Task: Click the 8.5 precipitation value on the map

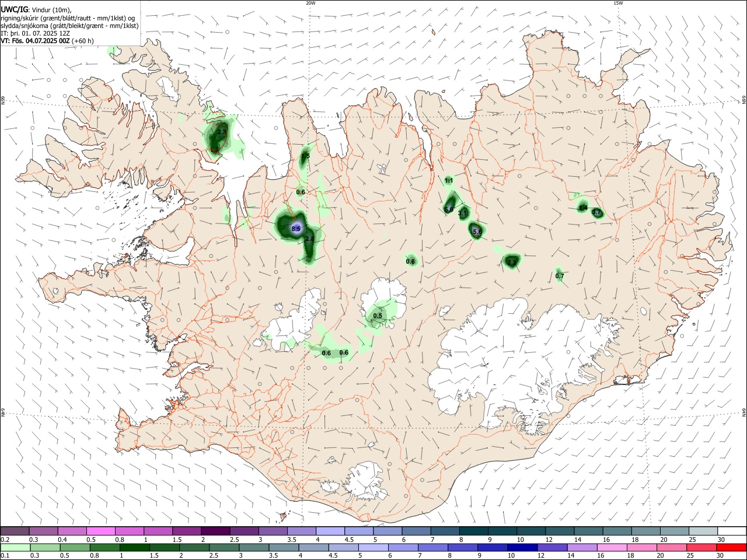Action: click(x=296, y=229)
